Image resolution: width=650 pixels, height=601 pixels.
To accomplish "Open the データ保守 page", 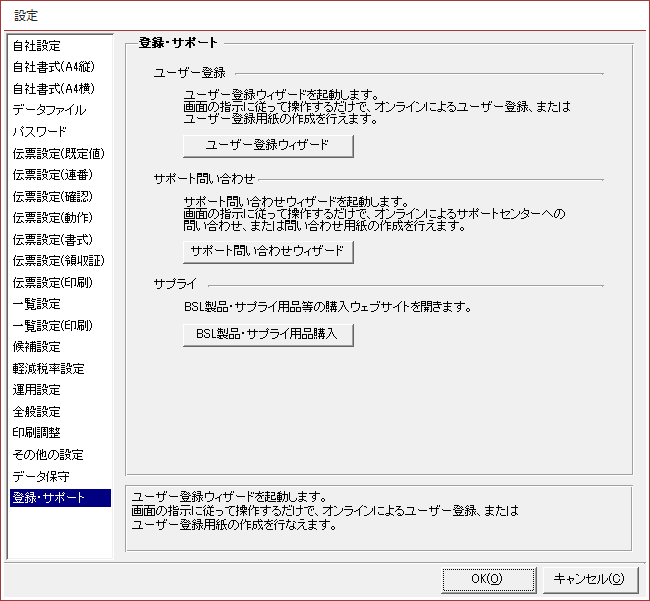I will pyautogui.click(x=40, y=476).
